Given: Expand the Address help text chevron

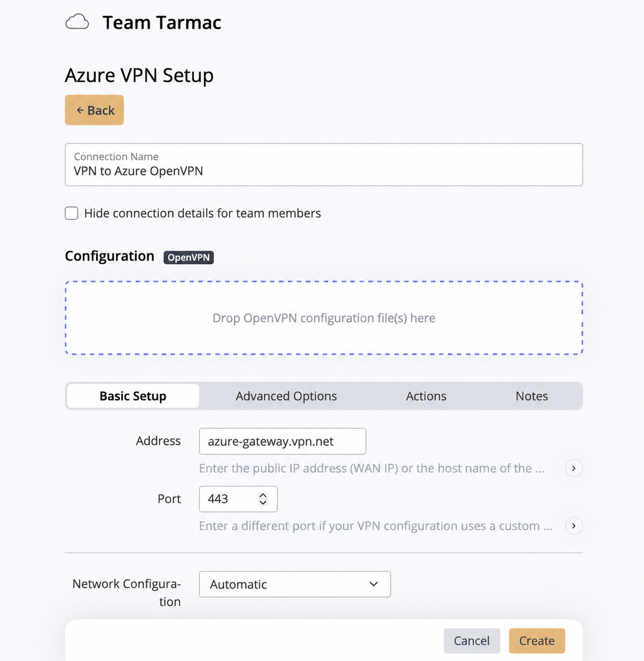Looking at the screenshot, I should pos(574,468).
